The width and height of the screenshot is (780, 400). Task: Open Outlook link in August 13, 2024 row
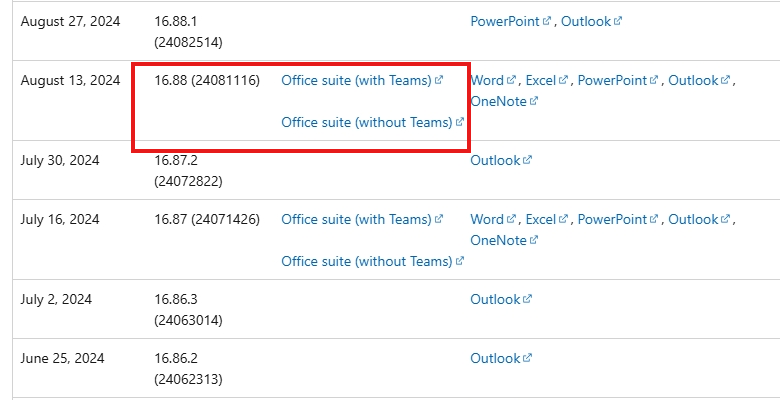[x=699, y=80]
